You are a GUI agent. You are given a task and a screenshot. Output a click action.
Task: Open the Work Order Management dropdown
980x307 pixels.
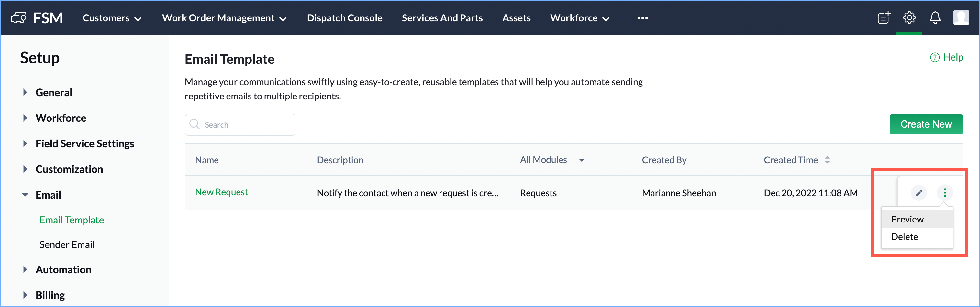pyautogui.click(x=224, y=18)
